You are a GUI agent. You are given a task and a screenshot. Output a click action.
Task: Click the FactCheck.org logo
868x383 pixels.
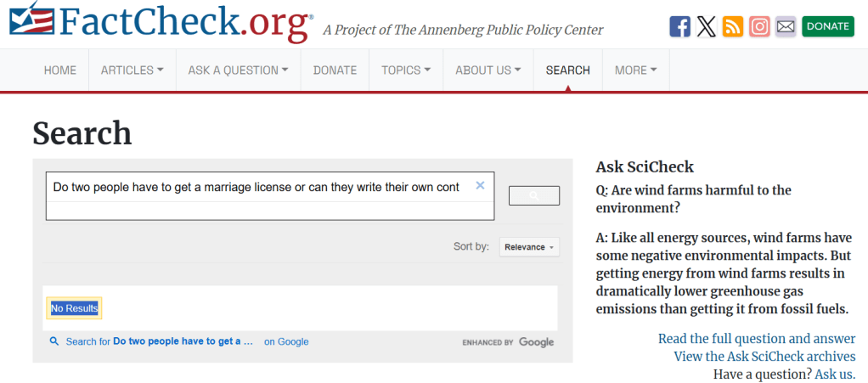(x=161, y=23)
